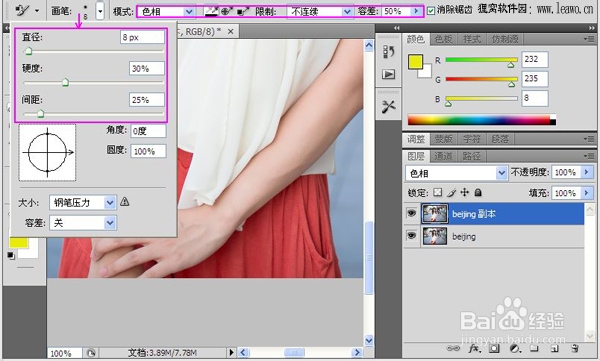Click the R value field 232
The image size is (600, 361).
tap(535, 59)
